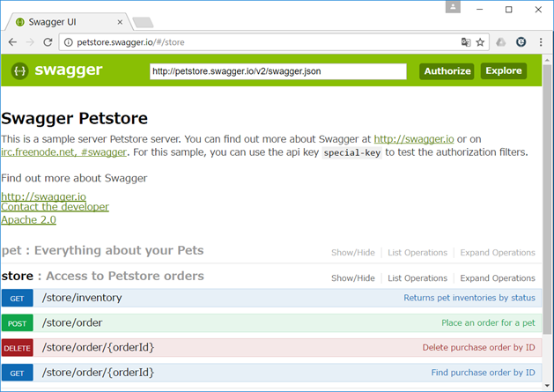Expand the GET /store/order/{orderId} path
This screenshot has height=392, width=554.
(x=99, y=373)
